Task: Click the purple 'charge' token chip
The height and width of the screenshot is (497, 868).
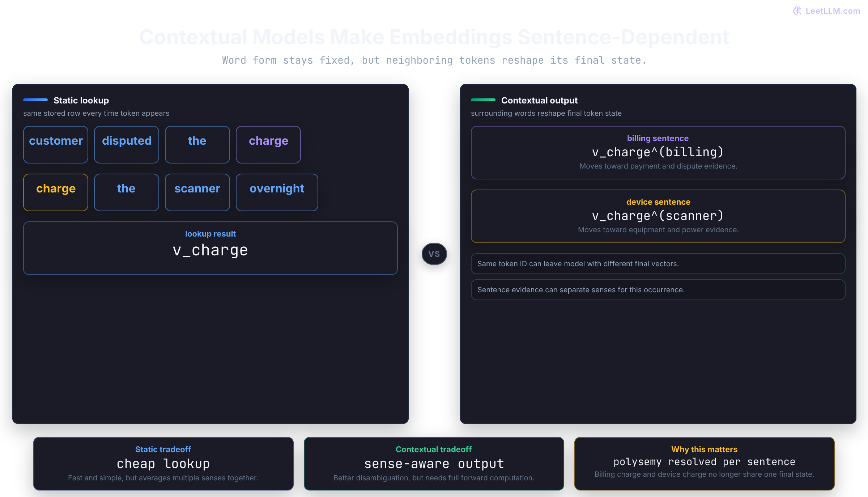Action: click(x=268, y=144)
